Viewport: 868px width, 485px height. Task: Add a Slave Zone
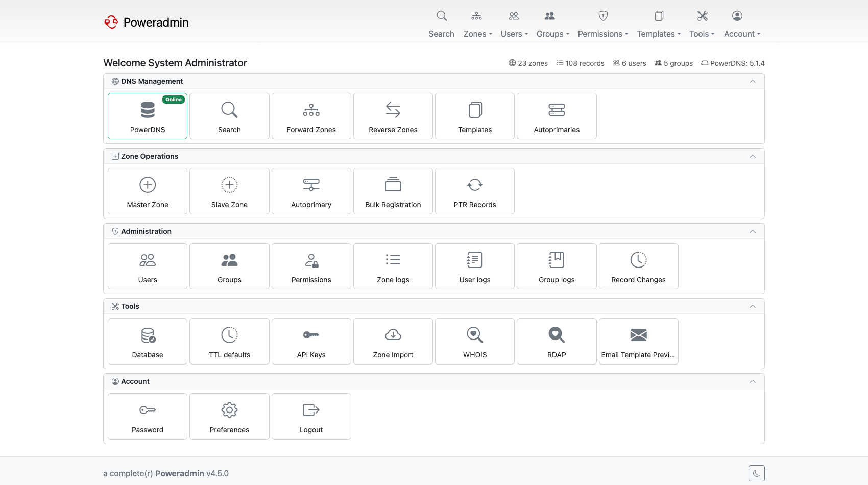point(229,191)
